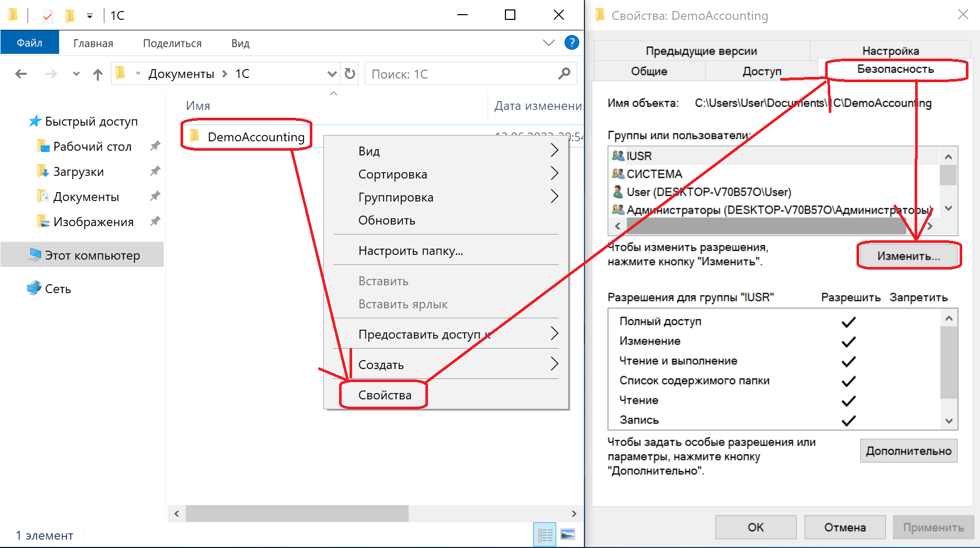Switch to Настройка tab
The width and height of the screenshot is (980, 548).
tap(891, 51)
